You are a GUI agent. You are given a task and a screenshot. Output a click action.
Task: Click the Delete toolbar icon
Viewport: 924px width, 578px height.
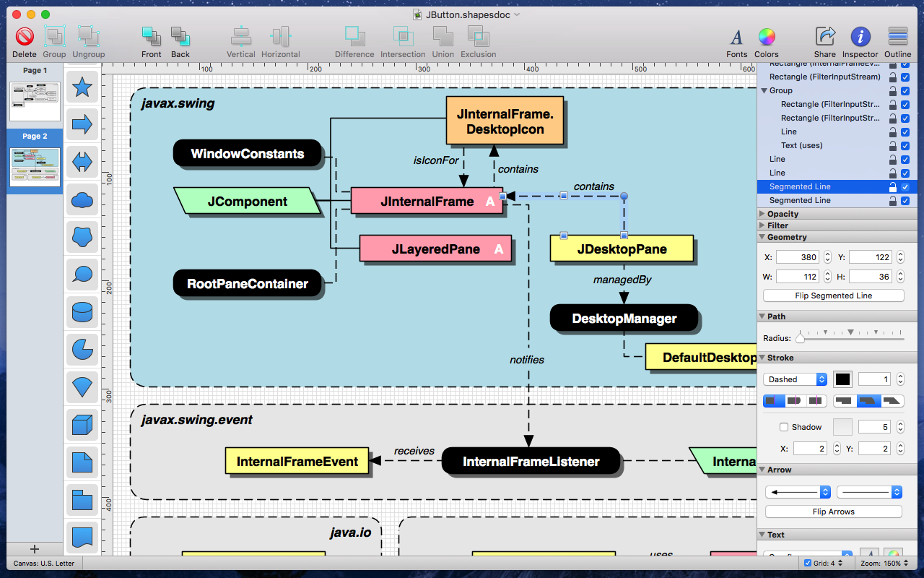[25, 36]
